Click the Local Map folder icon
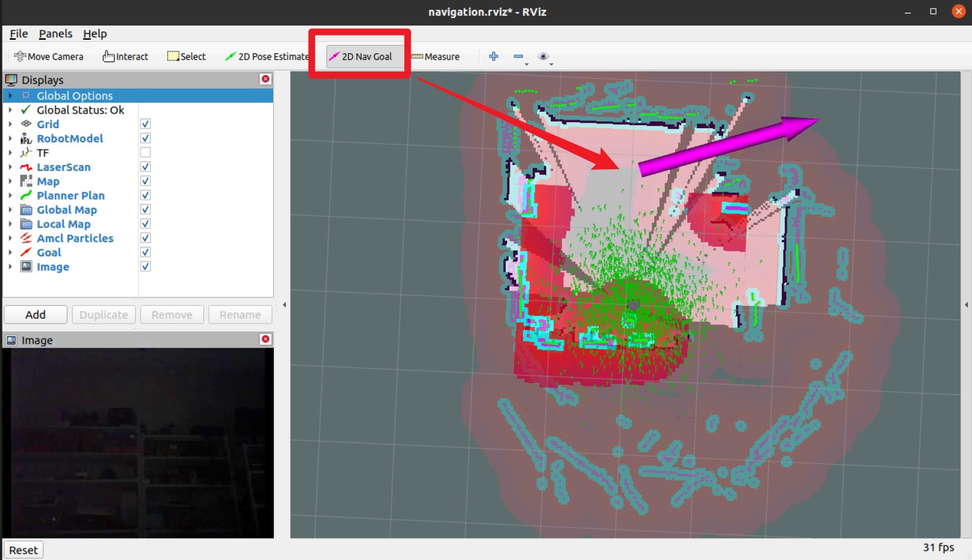 click(x=26, y=224)
